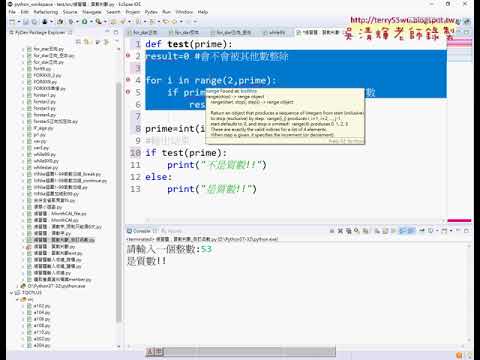Maximize the PyDev Package Explorer panel
This screenshot has height=360, width=480.
click(x=116, y=32)
